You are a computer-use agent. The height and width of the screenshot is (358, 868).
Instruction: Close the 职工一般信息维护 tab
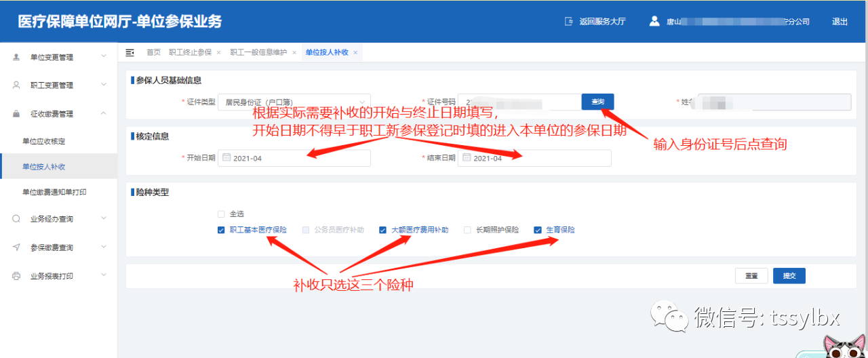294,53
